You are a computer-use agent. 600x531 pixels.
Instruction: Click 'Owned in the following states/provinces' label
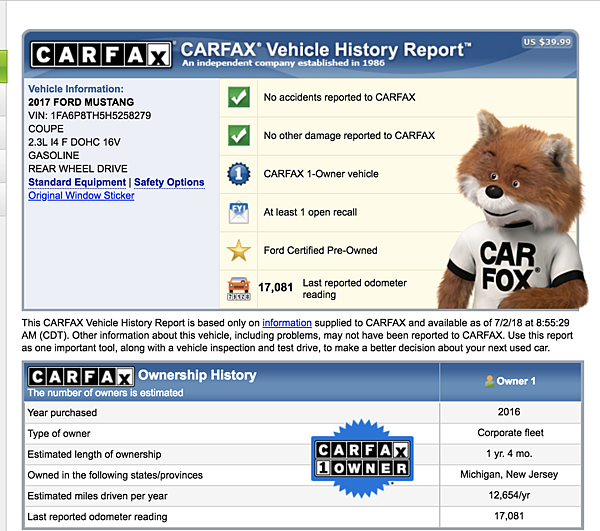(x=115, y=475)
